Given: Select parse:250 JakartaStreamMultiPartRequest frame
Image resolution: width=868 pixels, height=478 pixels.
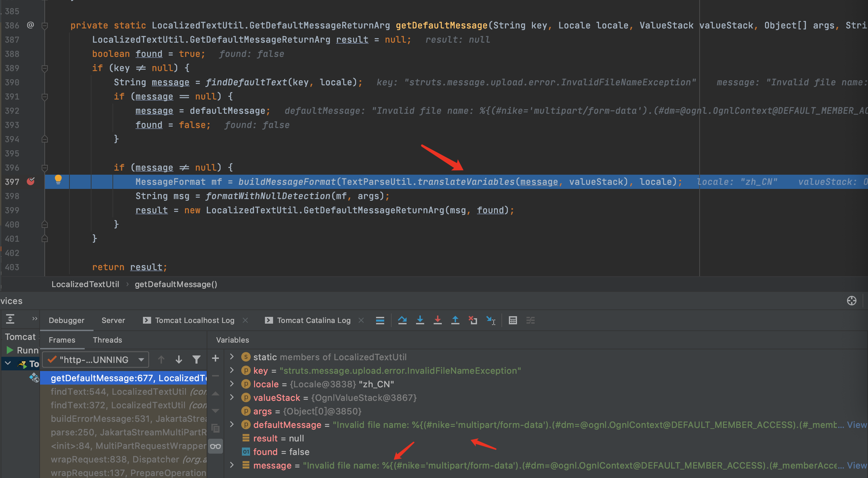Looking at the screenshot, I should [x=124, y=432].
